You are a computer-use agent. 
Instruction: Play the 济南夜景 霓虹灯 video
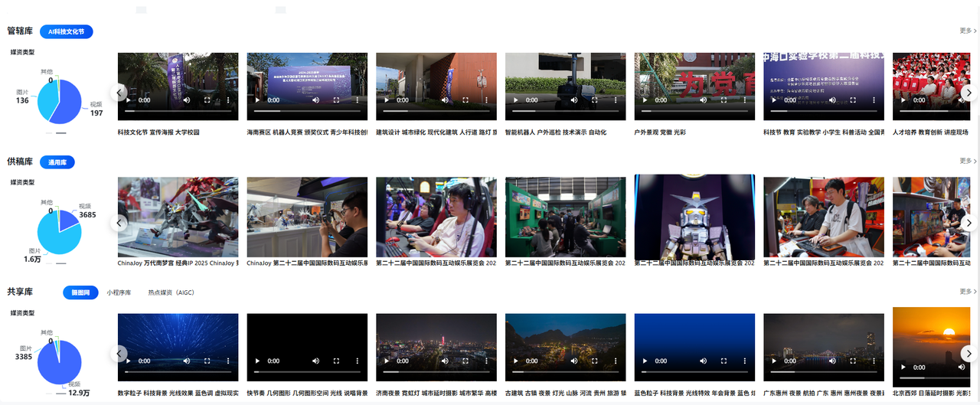[x=387, y=361]
